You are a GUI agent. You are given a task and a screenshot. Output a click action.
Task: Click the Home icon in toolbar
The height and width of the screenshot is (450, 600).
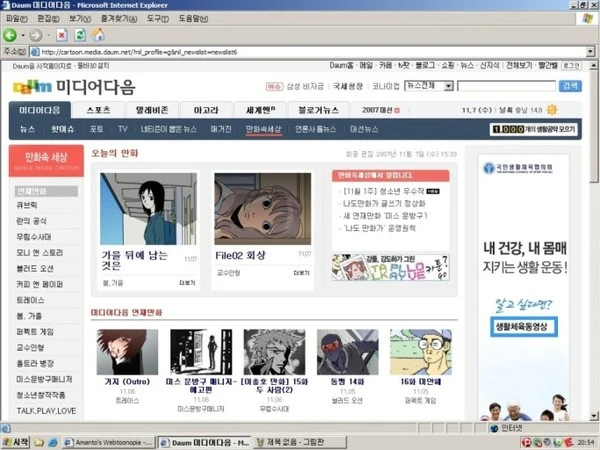98,35
